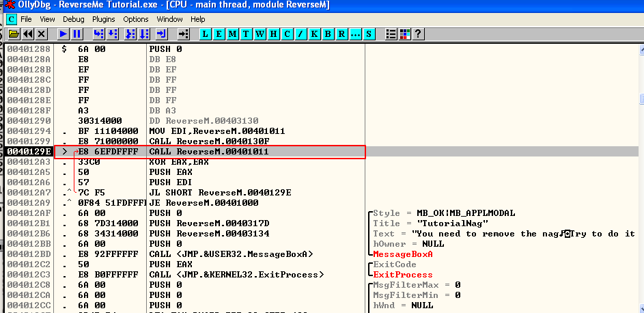This screenshot has height=313, width=644.
Task: Show Run trace window (...)
Action: tap(355, 33)
